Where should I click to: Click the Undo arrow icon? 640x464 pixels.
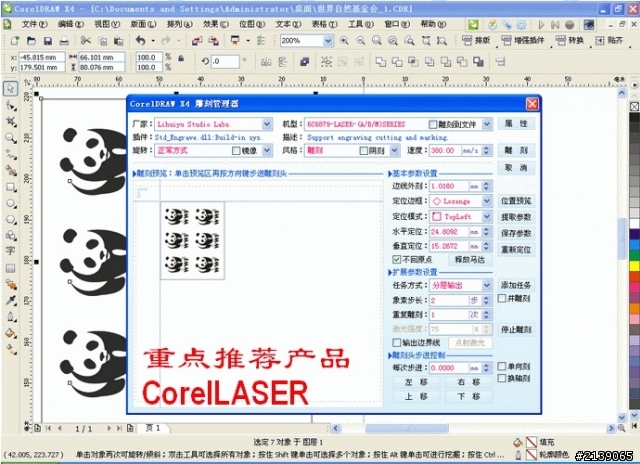click(x=141, y=41)
